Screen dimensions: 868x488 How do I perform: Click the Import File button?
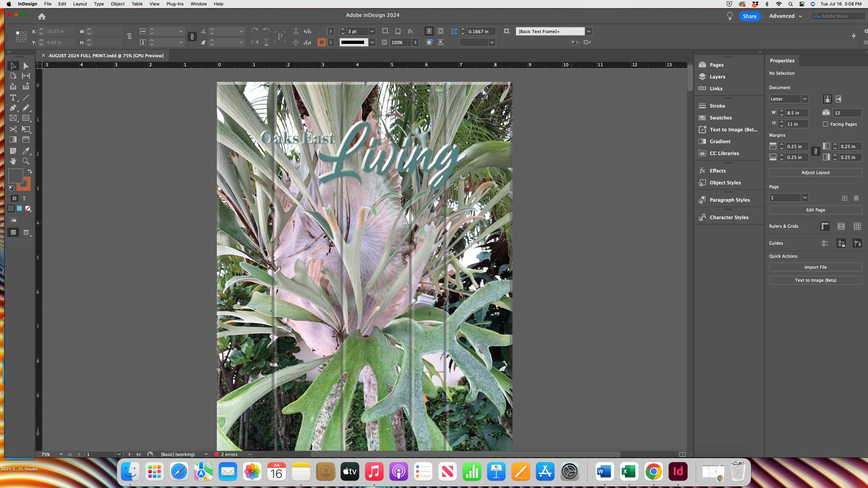[815, 267]
